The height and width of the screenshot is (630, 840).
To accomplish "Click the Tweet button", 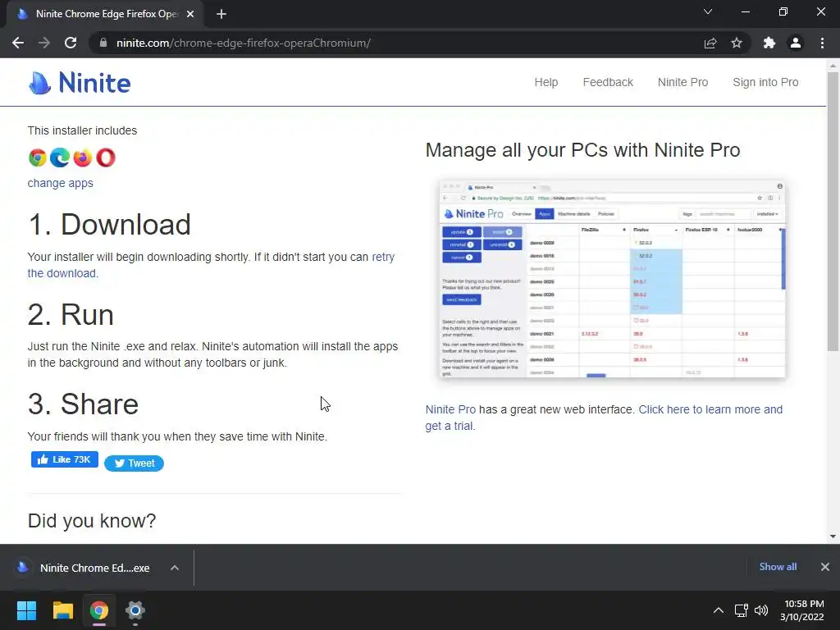I will coord(134,463).
